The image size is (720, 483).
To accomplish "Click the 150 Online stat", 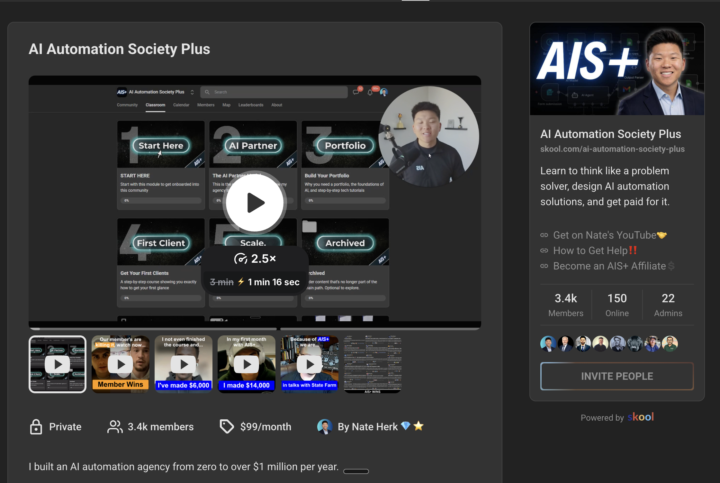I will 617,305.
